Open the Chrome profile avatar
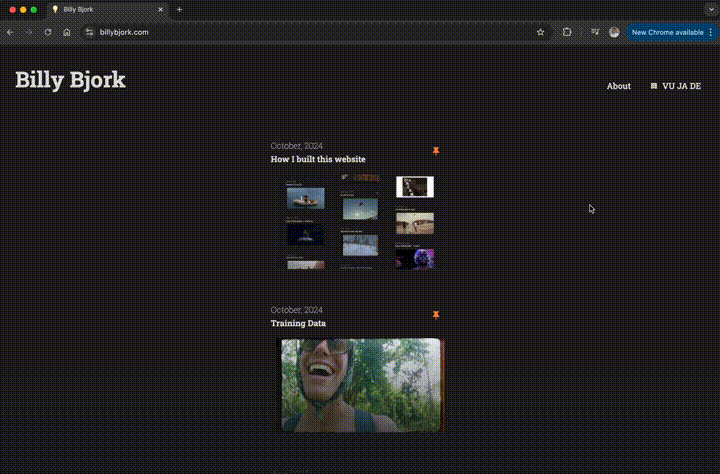The image size is (720, 474). click(x=614, y=32)
